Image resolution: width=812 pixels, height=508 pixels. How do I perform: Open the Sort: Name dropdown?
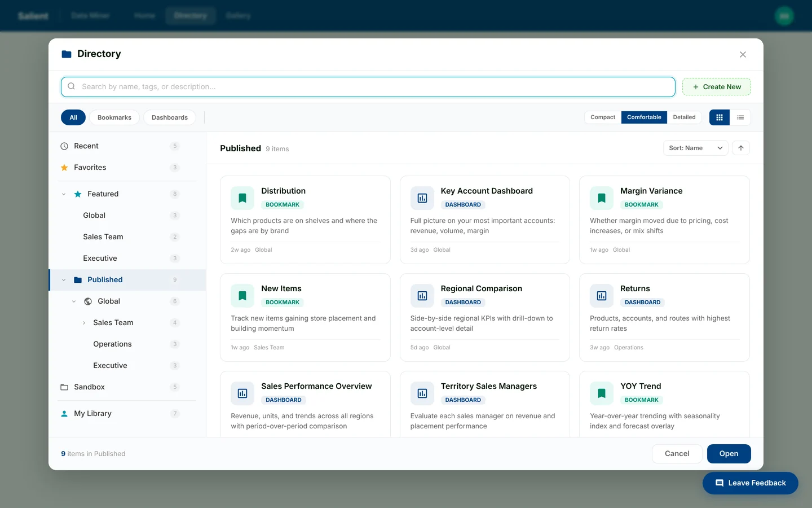click(696, 148)
